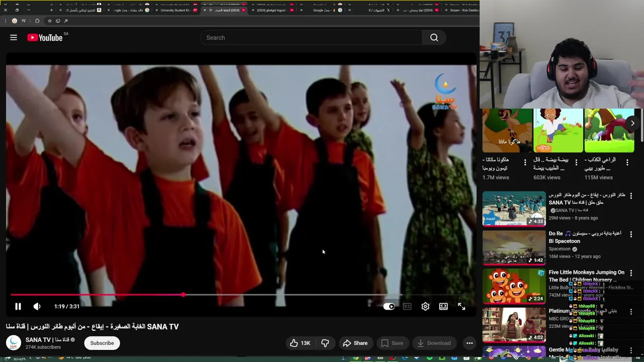Enter full screen mode in the player
644x362 pixels.
pos(461,306)
